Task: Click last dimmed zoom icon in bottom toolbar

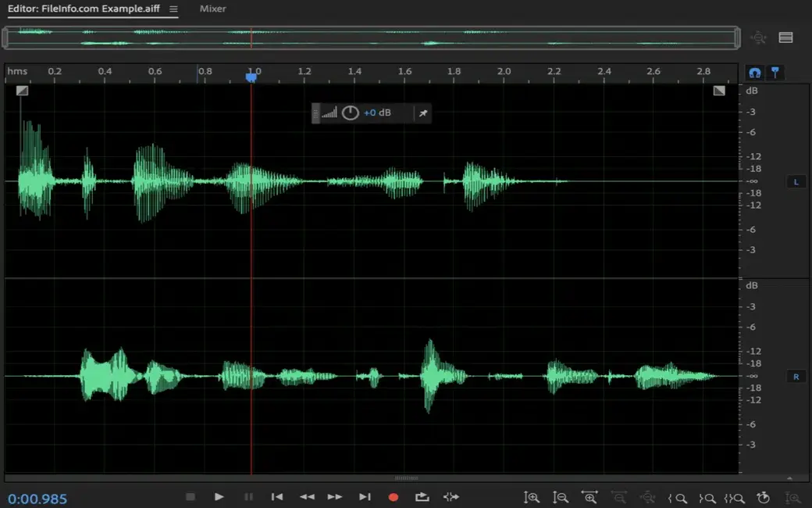Action: pyautogui.click(x=792, y=498)
